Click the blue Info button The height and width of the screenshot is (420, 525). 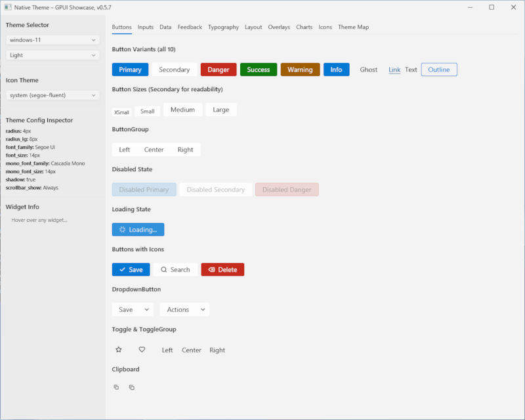click(336, 70)
